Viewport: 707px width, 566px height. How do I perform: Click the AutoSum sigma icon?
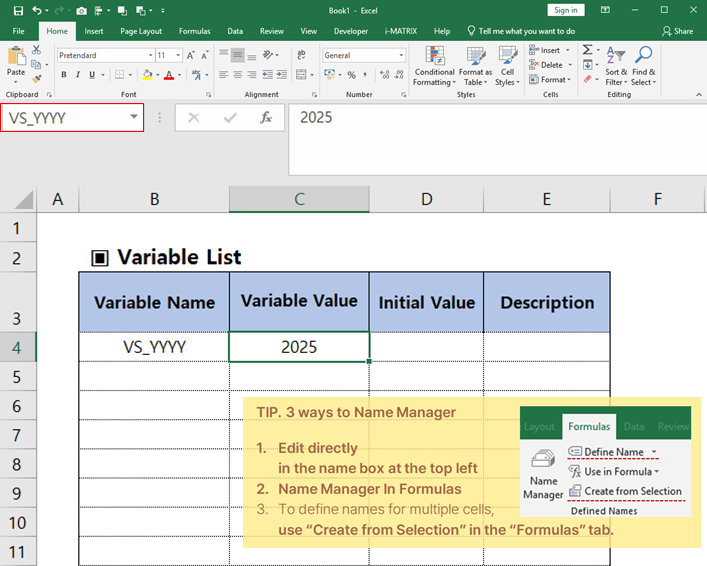[587, 50]
